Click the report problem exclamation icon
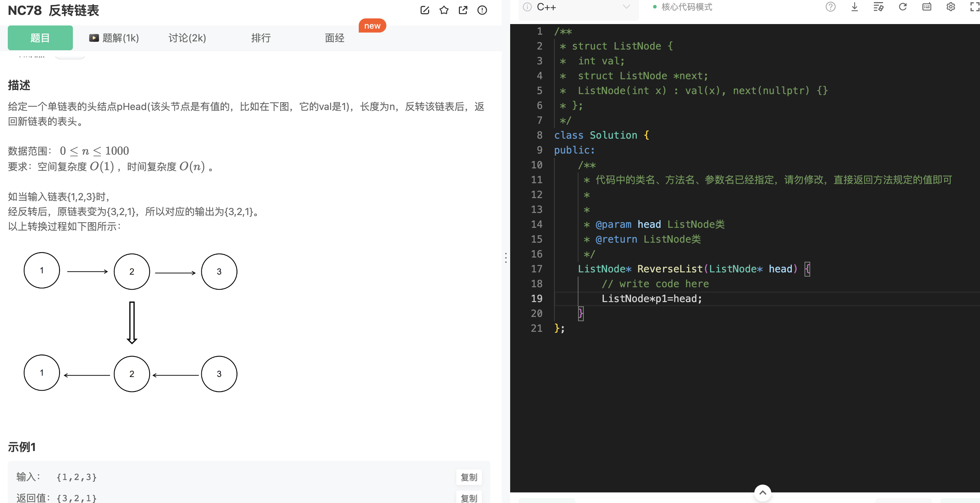 482,10
